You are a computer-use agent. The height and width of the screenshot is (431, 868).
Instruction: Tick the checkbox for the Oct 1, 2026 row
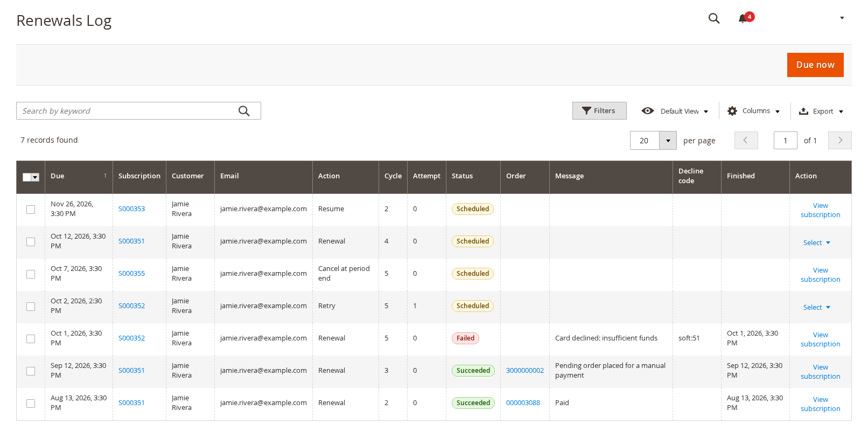pyautogui.click(x=31, y=339)
